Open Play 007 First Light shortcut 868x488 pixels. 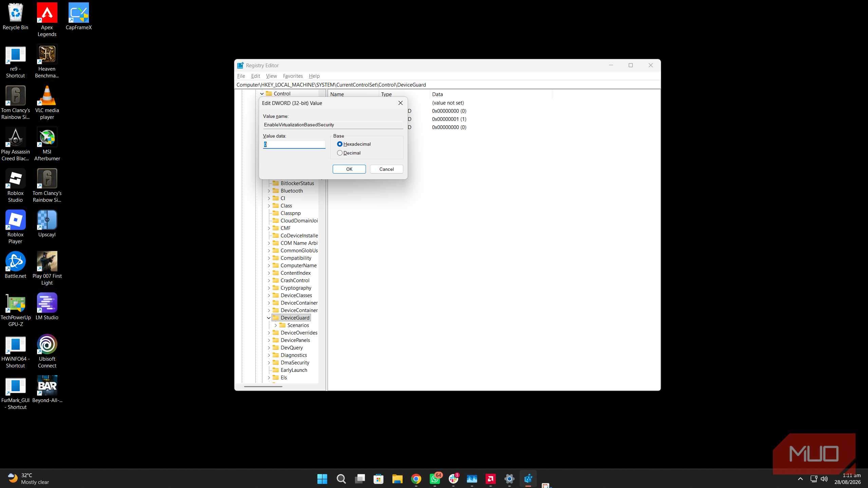(47, 269)
